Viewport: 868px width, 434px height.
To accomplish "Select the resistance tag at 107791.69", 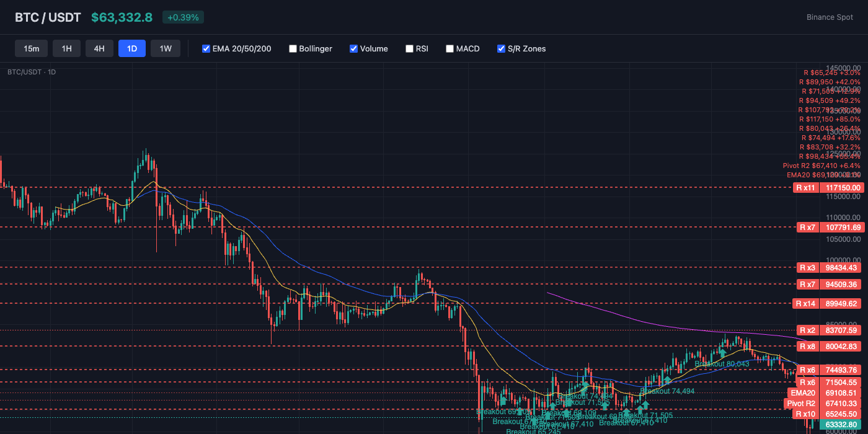I will 830,228.
